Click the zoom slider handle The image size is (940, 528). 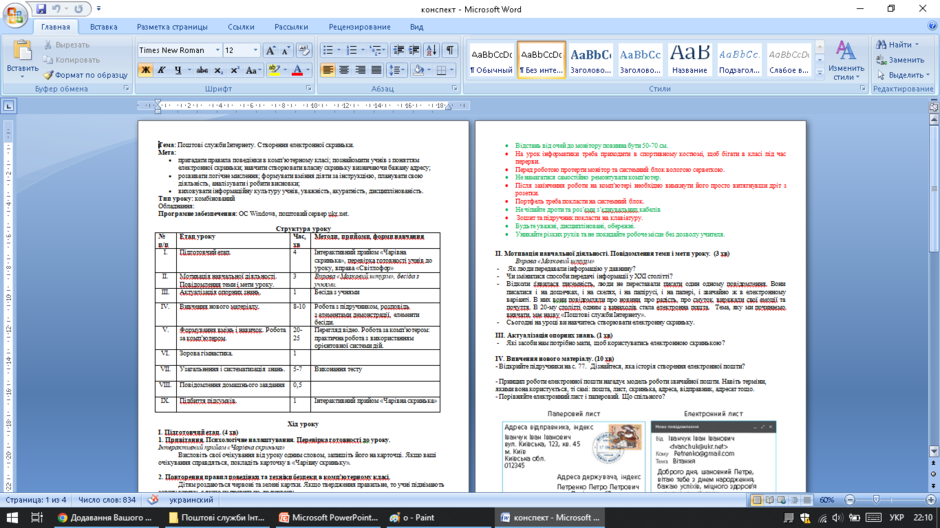[876, 500]
